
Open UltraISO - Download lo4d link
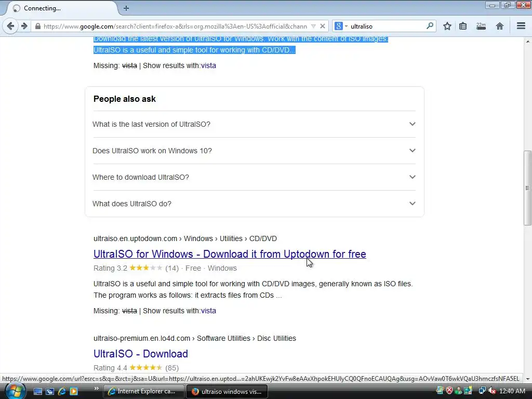click(140, 354)
